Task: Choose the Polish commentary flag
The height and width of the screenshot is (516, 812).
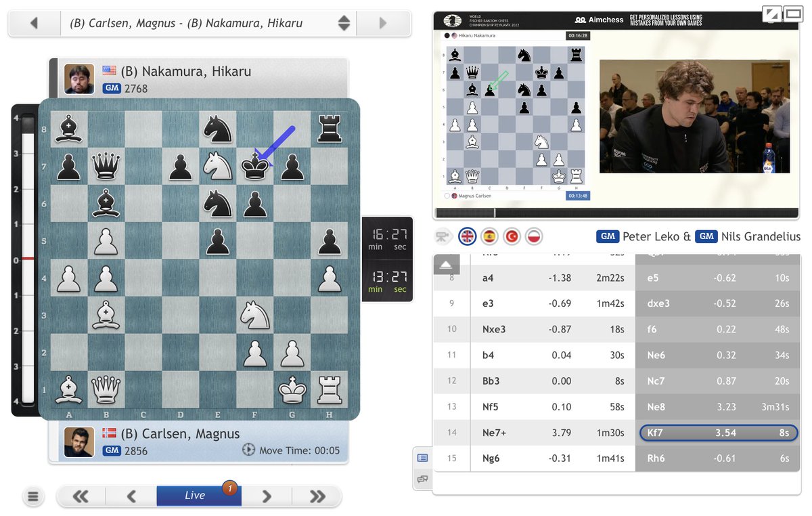Action: (534, 236)
